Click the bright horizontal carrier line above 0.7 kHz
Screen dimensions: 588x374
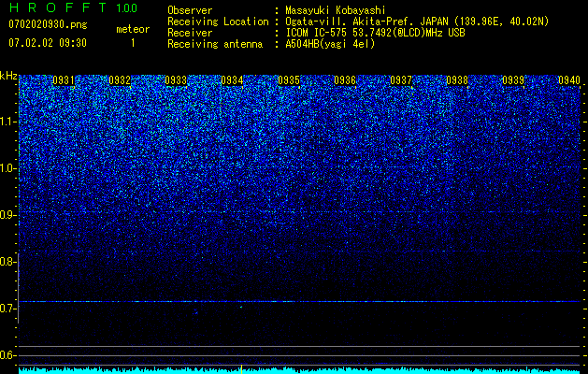coord(299,301)
